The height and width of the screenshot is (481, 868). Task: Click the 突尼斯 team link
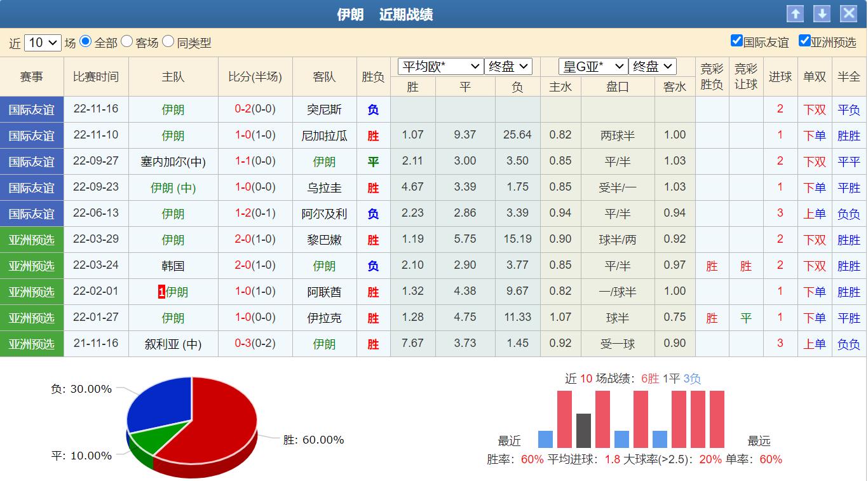point(324,110)
